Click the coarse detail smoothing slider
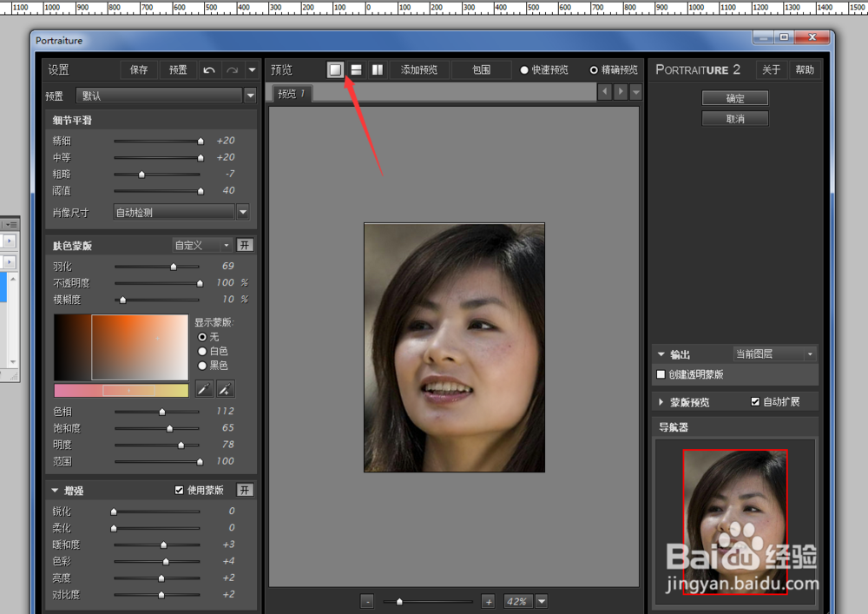This screenshot has height=614, width=868. coord(157,175)
